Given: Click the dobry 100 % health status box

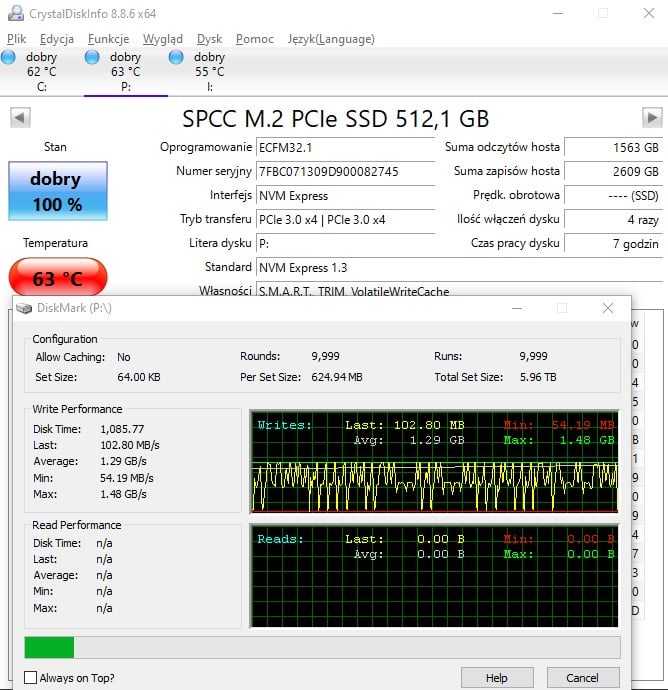Looking at the screenshot, I should [x=58, y=191].
